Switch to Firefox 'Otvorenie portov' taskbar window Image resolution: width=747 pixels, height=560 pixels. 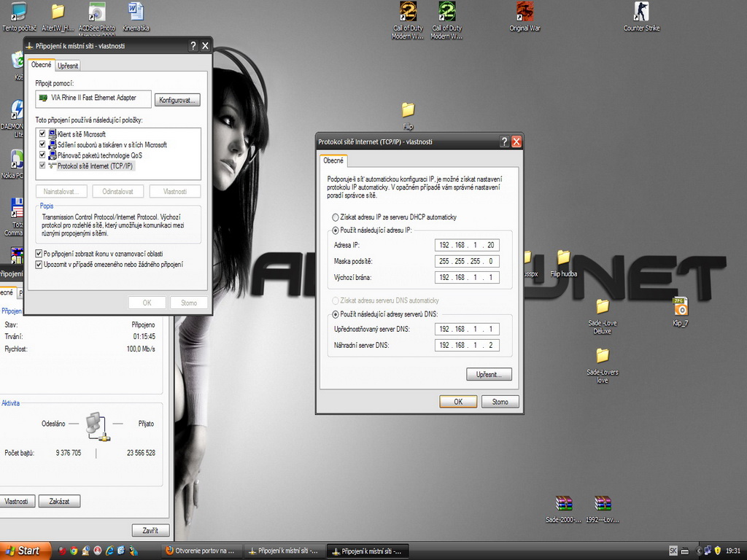pyautogui.click(x=200, y=551)
